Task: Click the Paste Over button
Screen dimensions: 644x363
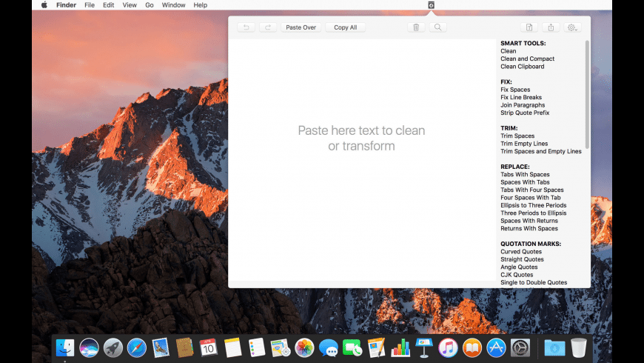Action: click(301, 27)
